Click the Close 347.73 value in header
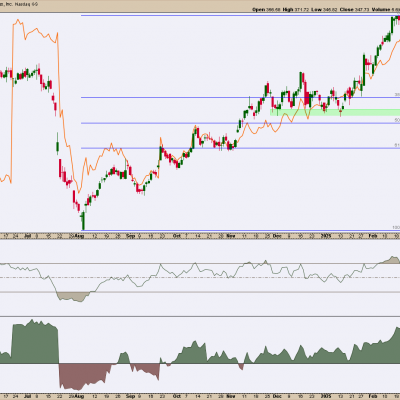The width and height of the screenshot is (400, 400). click(x=354, y=10)
